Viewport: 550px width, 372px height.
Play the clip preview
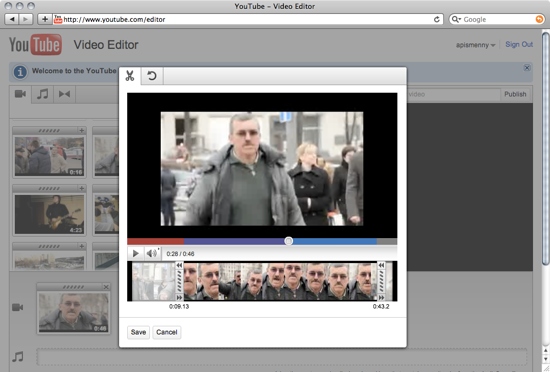pos(135,253)
